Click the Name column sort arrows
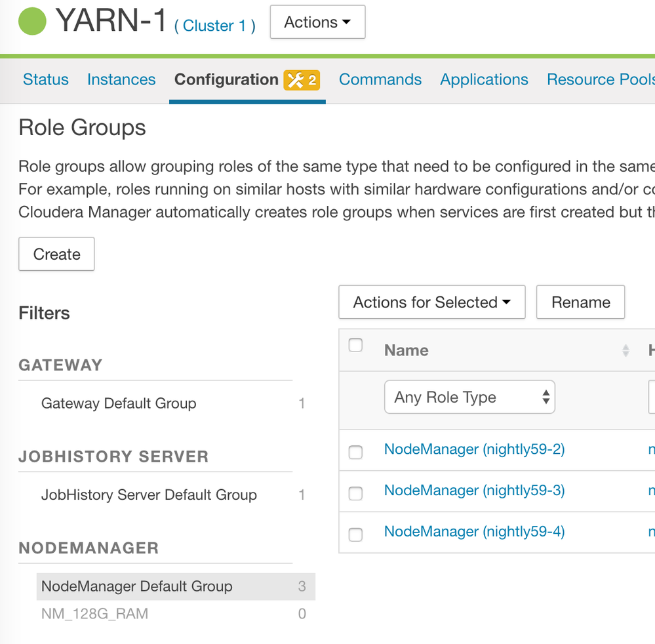655x644 pixels. pyautogui.click(x=625, y=351)
